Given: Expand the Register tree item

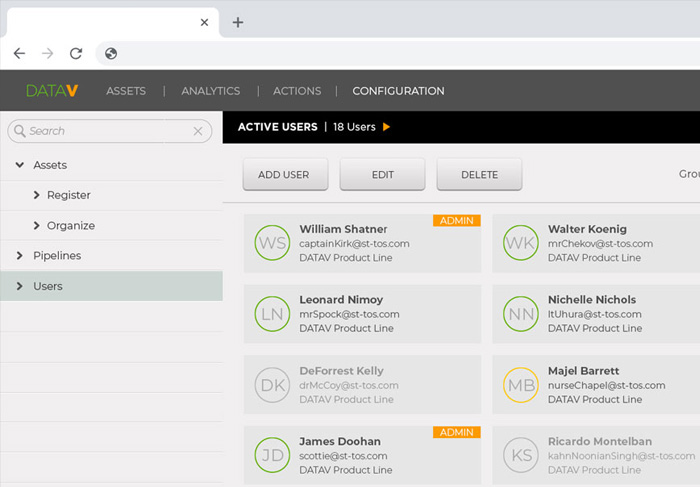Looking at the screenshot, I should (x=37, y=195).
